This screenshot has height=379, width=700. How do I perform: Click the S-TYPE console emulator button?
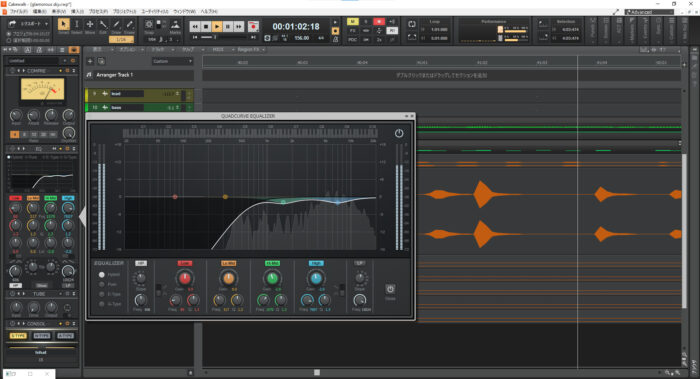pyautogui.click(x=18, y=336)
